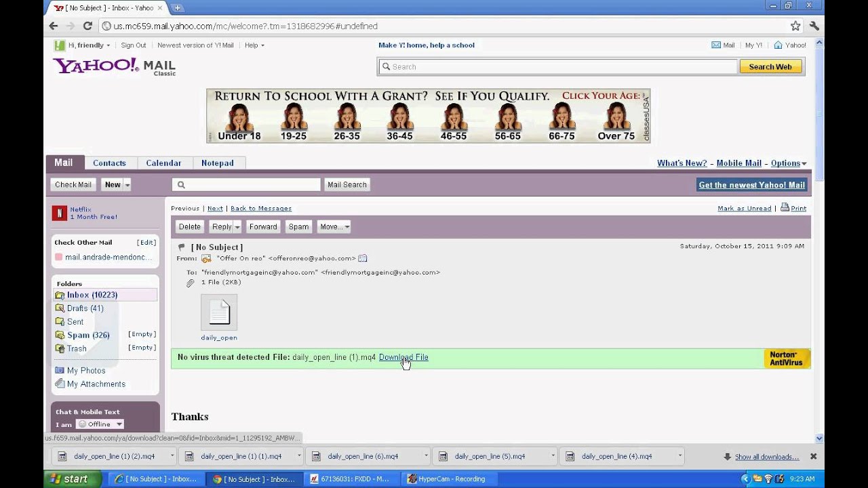Switch to the Contacts tab
The width and height of the screenshot is (868, 488).
tap(109, 163)
